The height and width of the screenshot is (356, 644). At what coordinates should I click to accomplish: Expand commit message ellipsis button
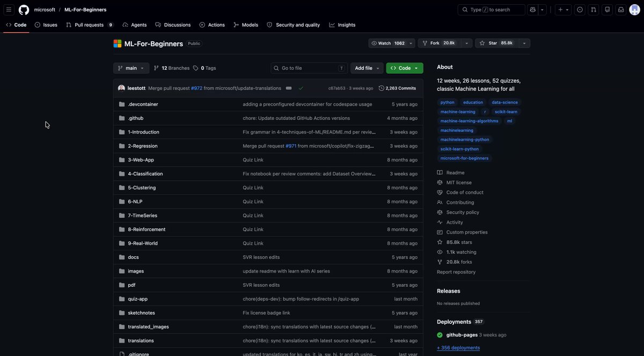point(289,88)
